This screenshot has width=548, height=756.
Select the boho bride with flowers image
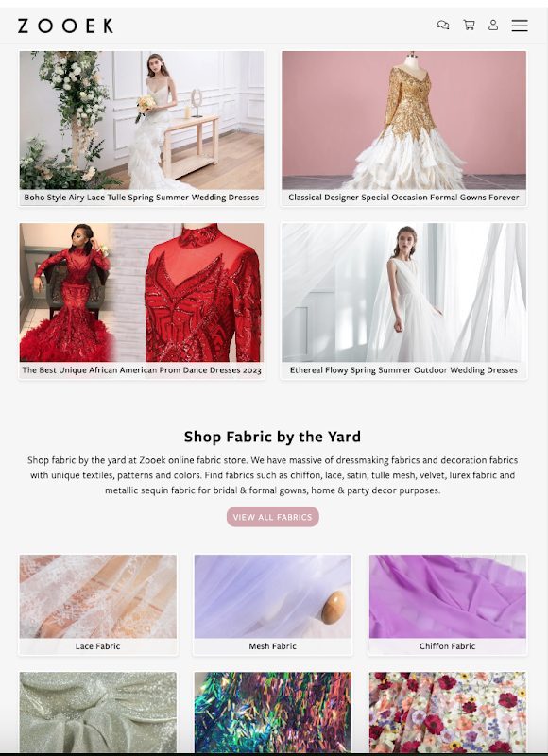click(142, 120)
